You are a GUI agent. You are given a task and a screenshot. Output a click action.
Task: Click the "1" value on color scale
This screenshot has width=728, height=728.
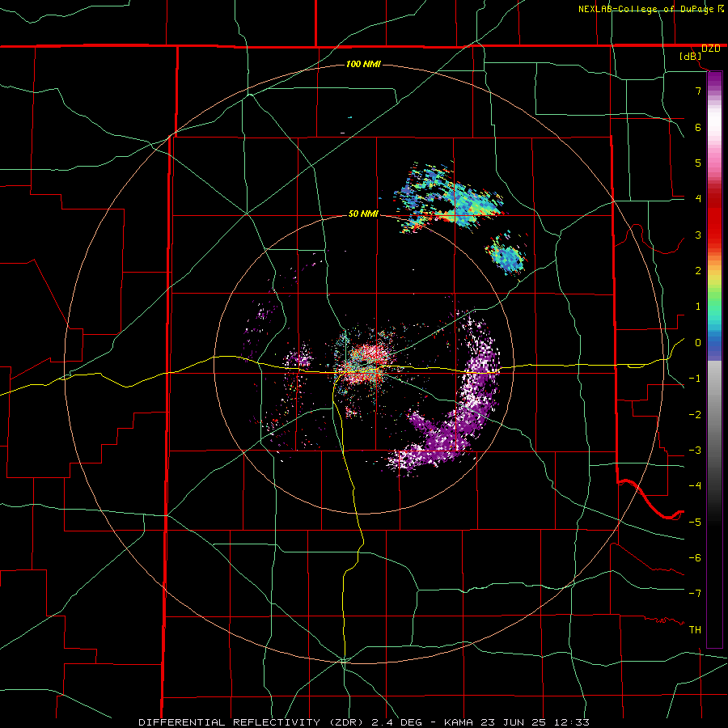(x=698, y=307)
